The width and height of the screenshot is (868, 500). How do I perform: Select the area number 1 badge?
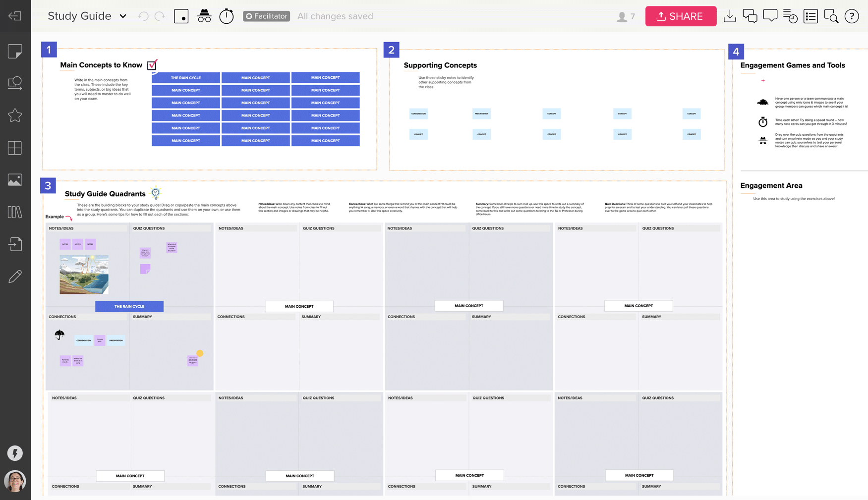[49, 50]
